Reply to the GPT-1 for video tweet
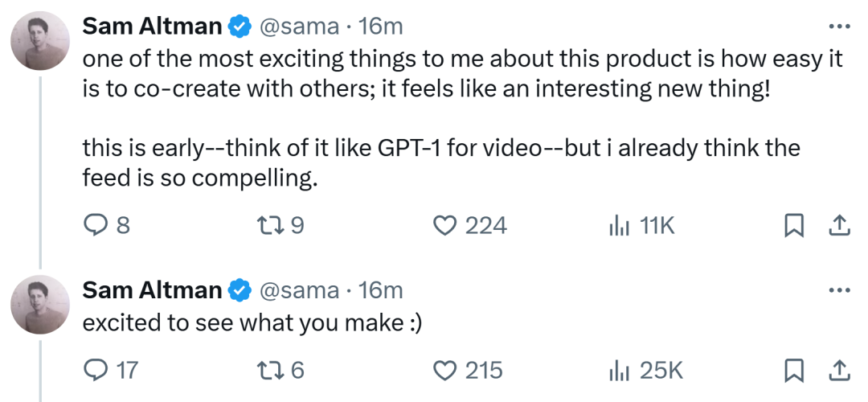The width and height of the screenshot is (868, 402). point(96,226)
